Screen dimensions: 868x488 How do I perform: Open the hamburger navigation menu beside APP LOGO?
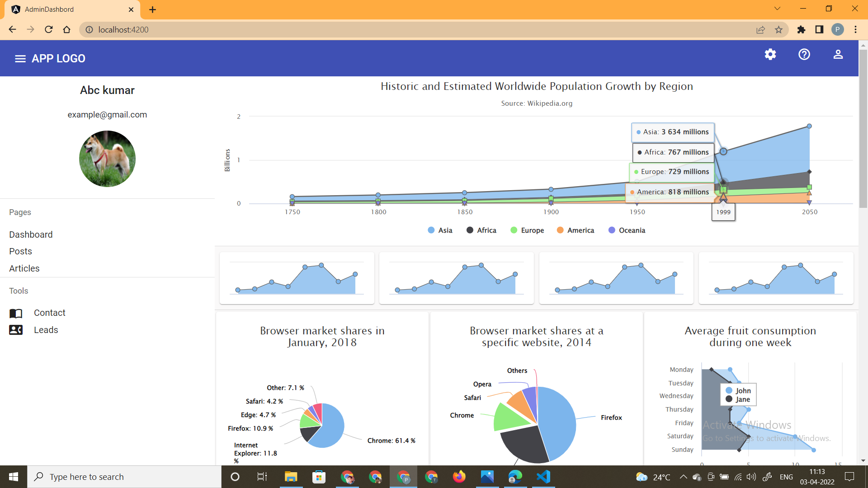20,59
